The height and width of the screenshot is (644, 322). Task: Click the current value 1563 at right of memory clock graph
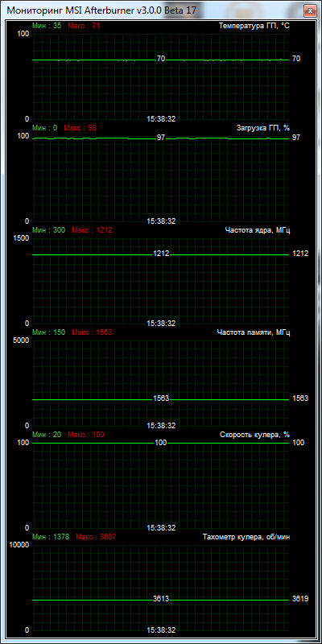[300, 398]
